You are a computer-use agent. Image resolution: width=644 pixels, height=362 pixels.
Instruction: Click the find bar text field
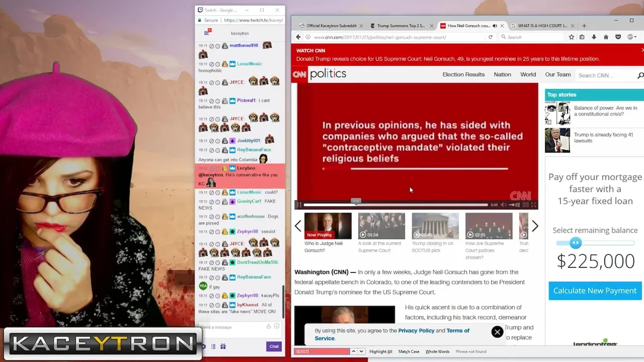click(x=322, y=351)
